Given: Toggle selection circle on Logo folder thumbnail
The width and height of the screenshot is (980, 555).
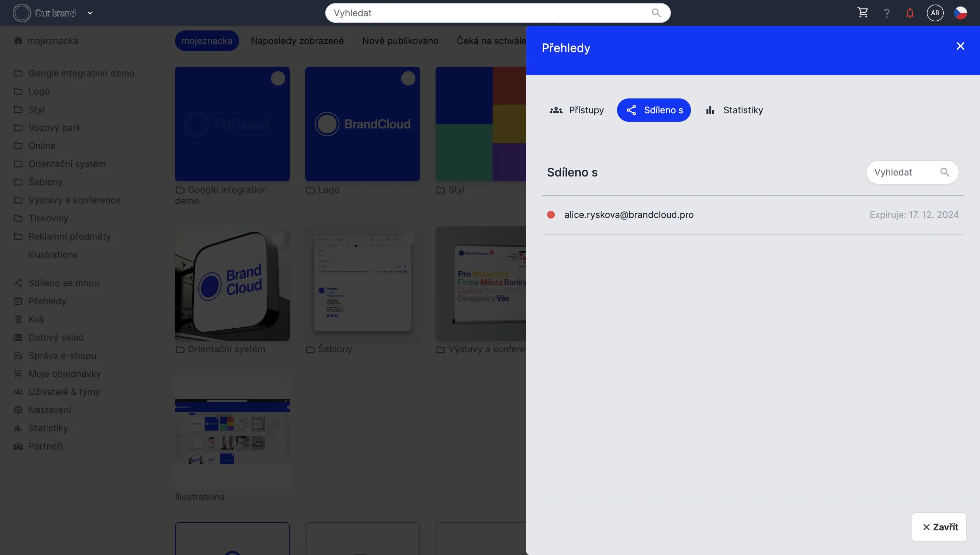Looking at the screenshot, I should tap(408, 79).
